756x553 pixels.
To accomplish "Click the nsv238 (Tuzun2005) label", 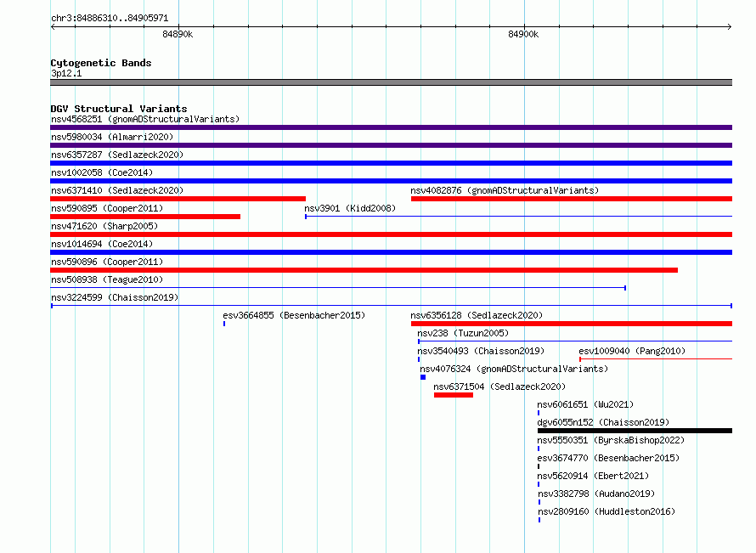I will point(463,333).
